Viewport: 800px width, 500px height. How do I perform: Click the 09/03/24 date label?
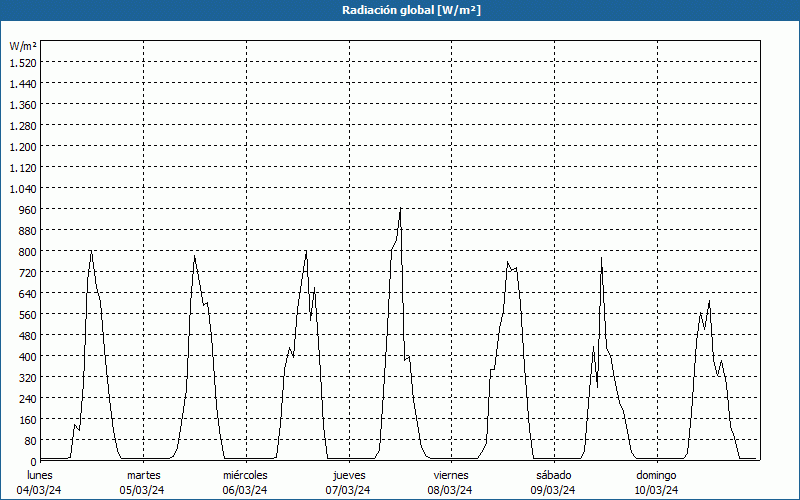(x=553, y=490)
